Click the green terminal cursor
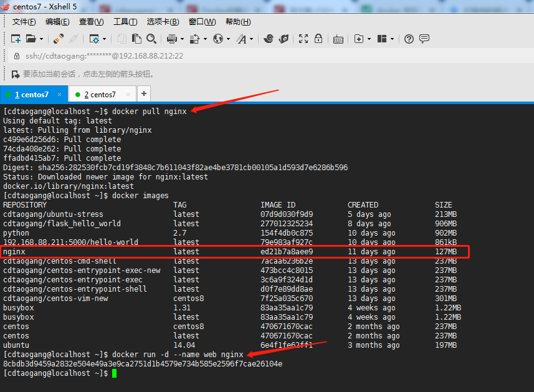Image resolution: width=534 pixels, height=392 pixels. (115, 373)
